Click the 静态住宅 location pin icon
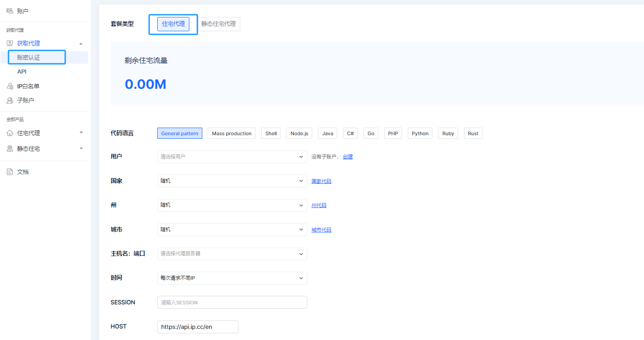Screen dimensions: 644x340 click(x=10, y=149)
